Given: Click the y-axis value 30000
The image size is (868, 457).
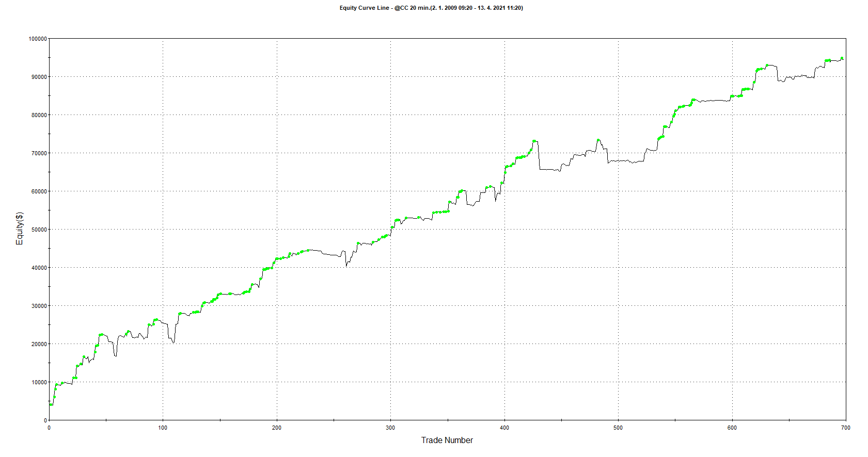Looking at the screenshot, I should [39, 306].
